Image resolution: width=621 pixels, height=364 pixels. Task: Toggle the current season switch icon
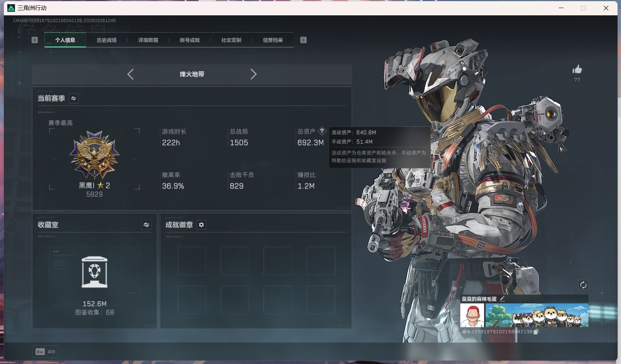[73, 98]
